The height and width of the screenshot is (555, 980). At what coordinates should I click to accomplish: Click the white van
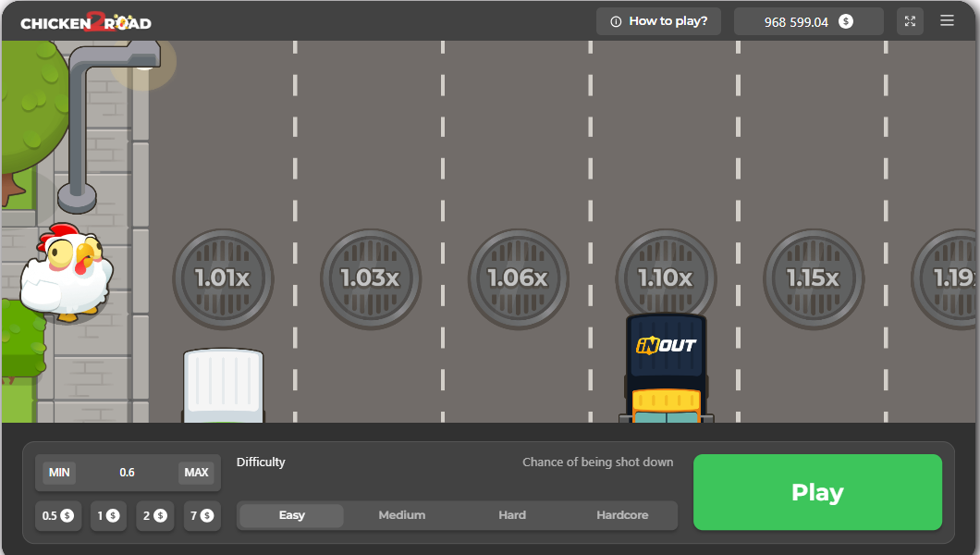click(223, 386)
